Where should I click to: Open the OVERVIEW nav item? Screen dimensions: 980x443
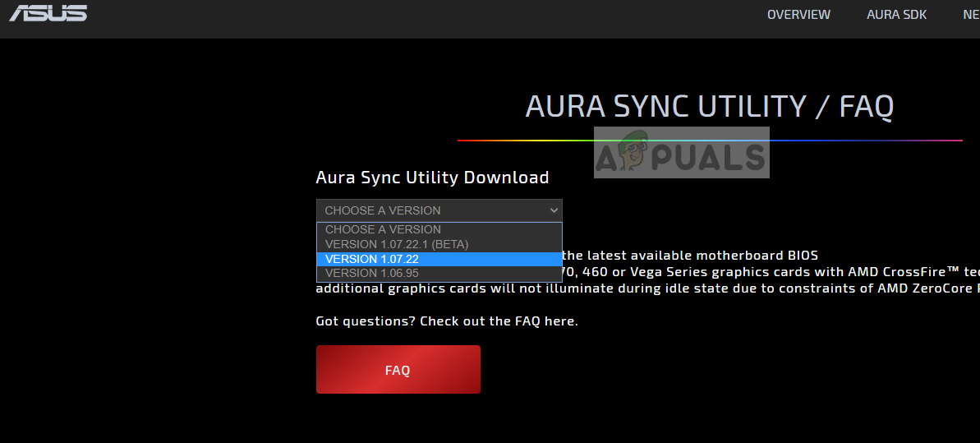(x=798, y=15)
